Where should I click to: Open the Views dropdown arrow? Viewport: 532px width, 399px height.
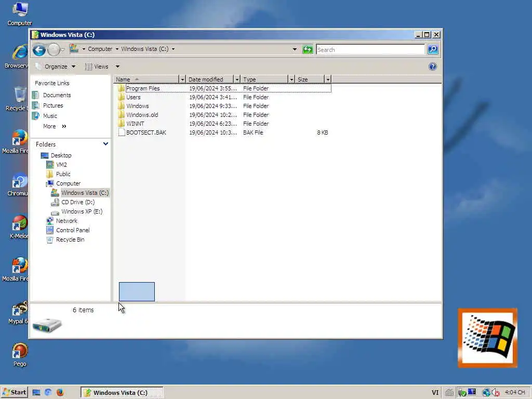117,66
